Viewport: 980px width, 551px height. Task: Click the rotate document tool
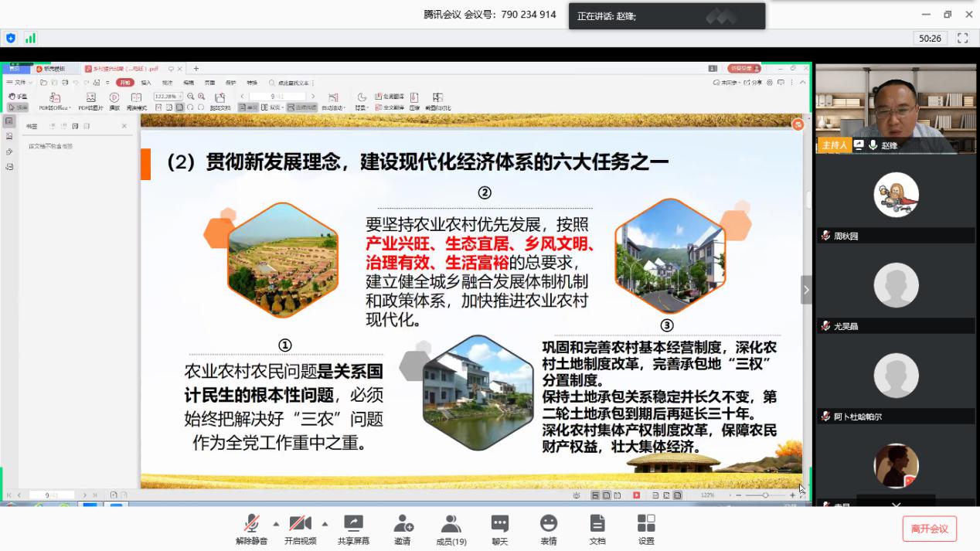pos(220,102)
